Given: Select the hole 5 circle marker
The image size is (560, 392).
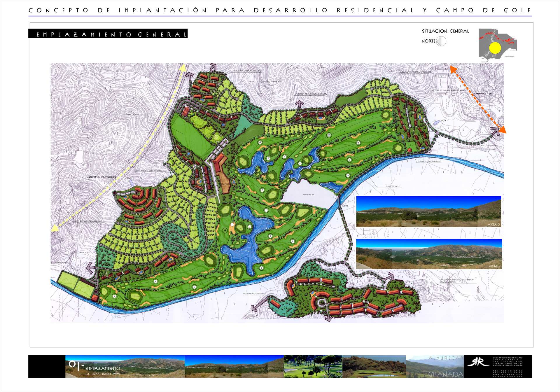Looking at the screenshot, I should 261,268.
